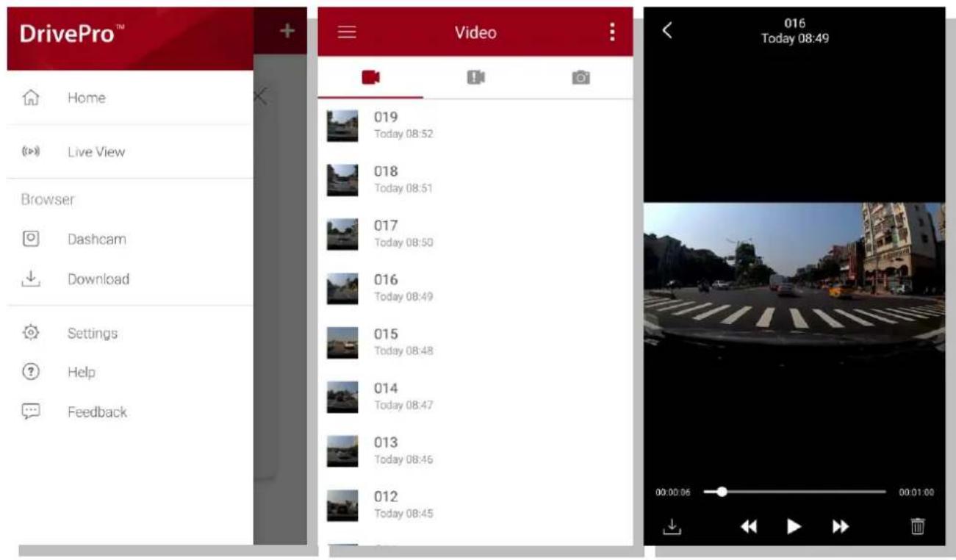Click the Settings gear icon

[x=32, y=333]
